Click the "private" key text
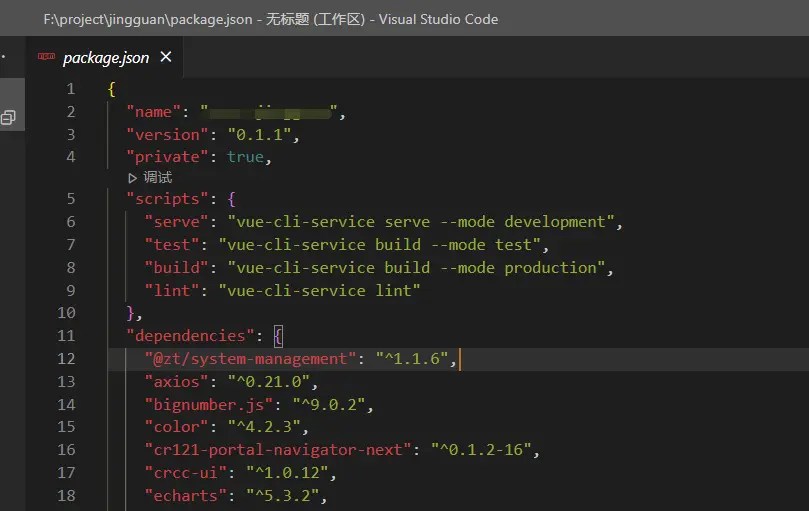The width and height of the screenshot is (809, 511). point(167,157)
